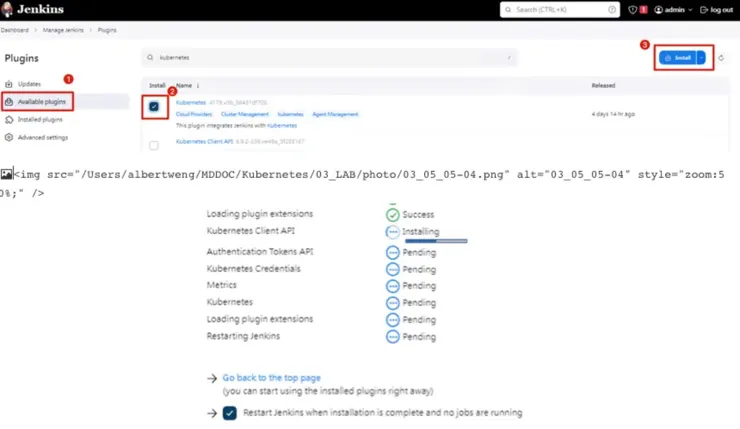Click the '4 days 14 hr ago' released text
Viewport: 740px width, 429px height.
coord(613,114)
